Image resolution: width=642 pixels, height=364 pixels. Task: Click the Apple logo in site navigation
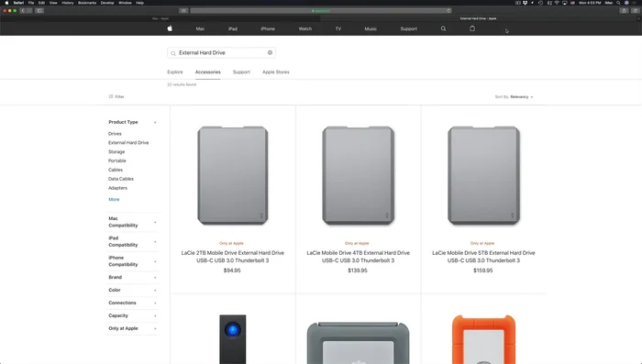(170, 28)
